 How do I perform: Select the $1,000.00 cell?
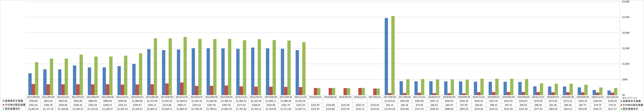click(x=137, y=101)
